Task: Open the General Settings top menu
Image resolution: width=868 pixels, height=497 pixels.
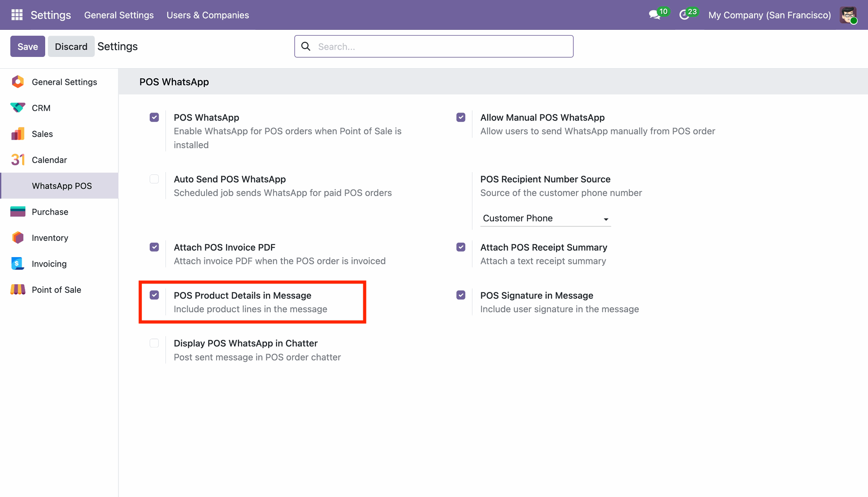Action: point(119,15)
